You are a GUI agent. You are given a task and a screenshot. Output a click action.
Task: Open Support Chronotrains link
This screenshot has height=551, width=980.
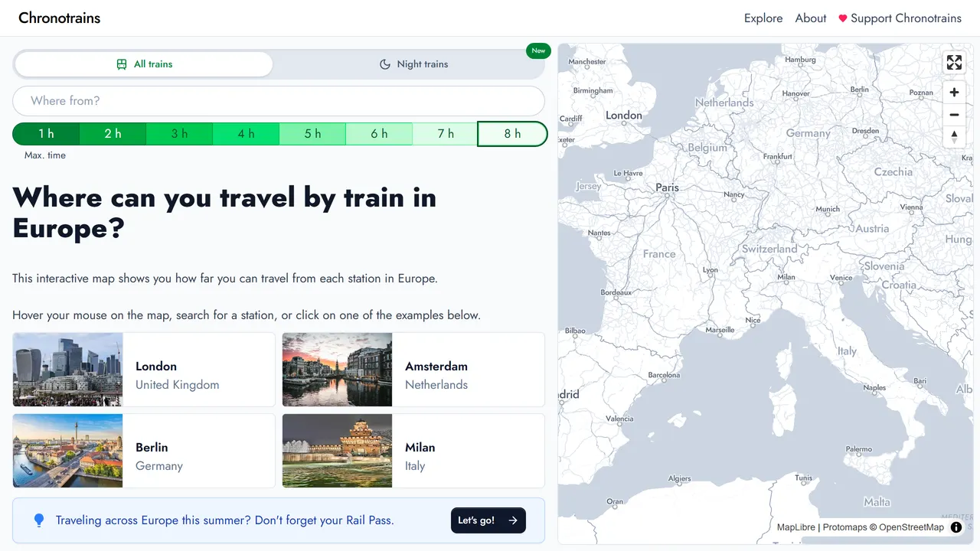(900, 18)
